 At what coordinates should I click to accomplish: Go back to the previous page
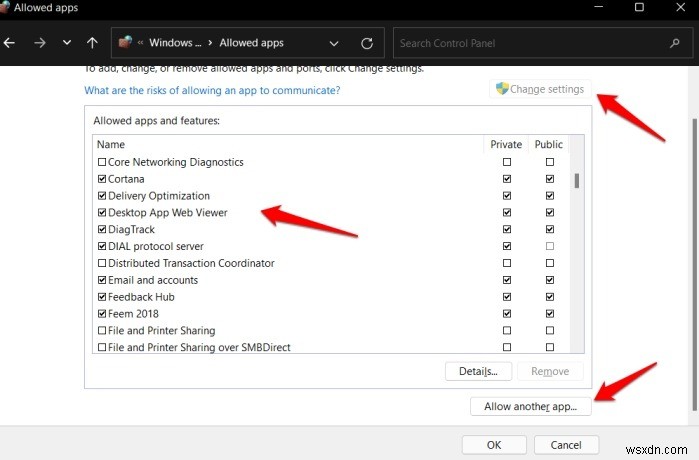[11, 43]
